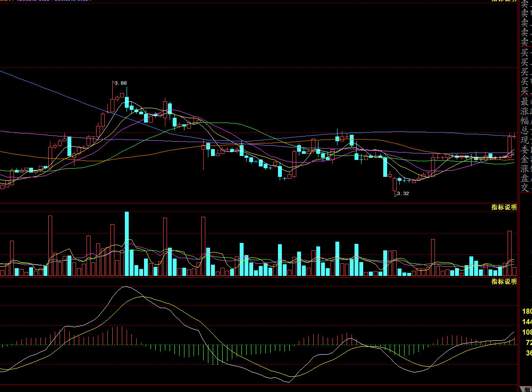Image resolution: width=532 pixels, height=392 pixels.
Task: Click the 3.88 high price label
Action: (x=120, y=83)
